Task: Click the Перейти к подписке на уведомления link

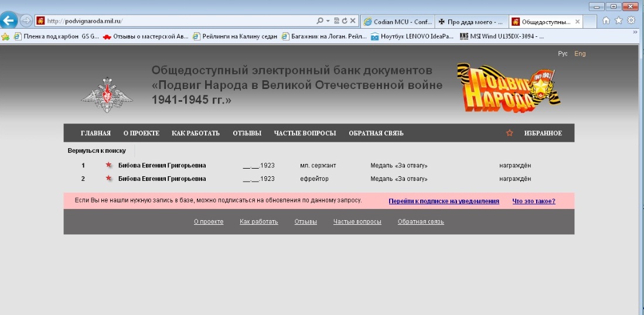Action: tap(444, 201)
